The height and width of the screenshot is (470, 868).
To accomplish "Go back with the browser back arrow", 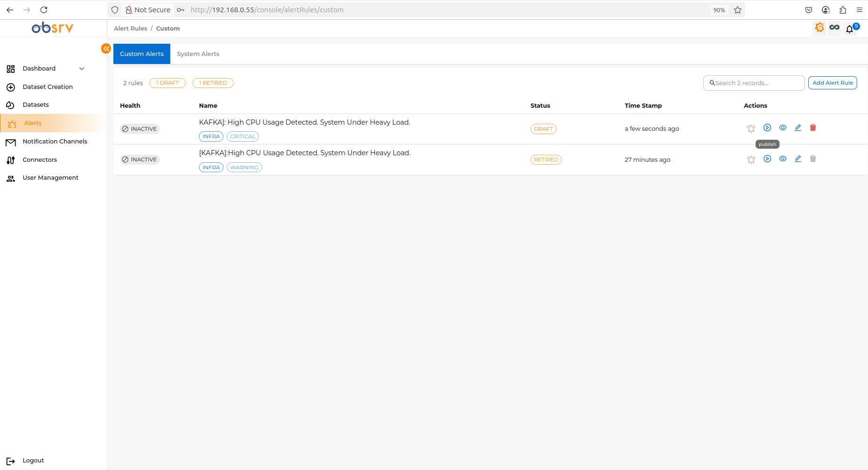I will click(10, 10).
